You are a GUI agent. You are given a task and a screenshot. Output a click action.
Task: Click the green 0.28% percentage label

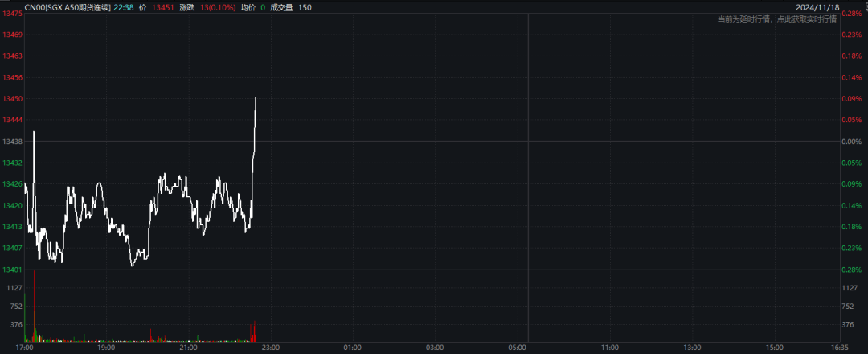click(852, 270)
